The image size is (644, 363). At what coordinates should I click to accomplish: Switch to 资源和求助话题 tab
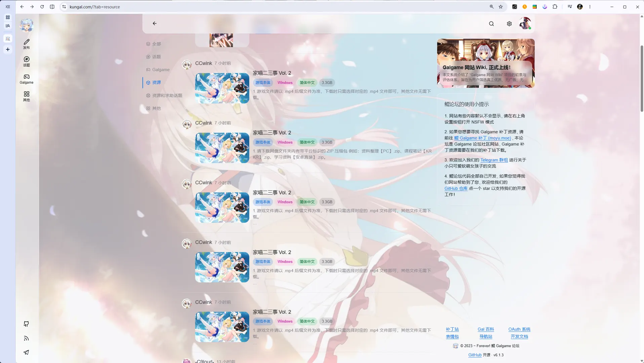164,95
